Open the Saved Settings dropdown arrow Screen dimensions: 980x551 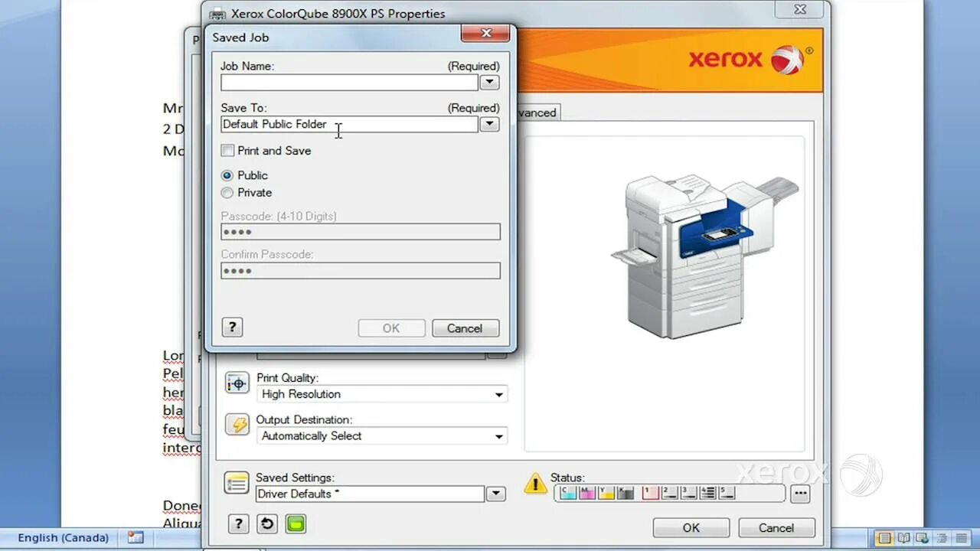(x=496, y=494)
